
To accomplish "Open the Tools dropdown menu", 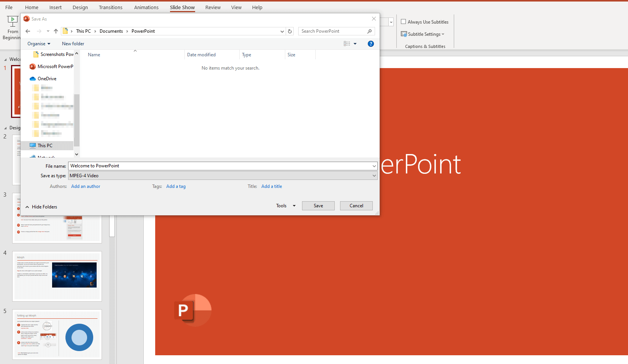I will click(x=286, y=206).
